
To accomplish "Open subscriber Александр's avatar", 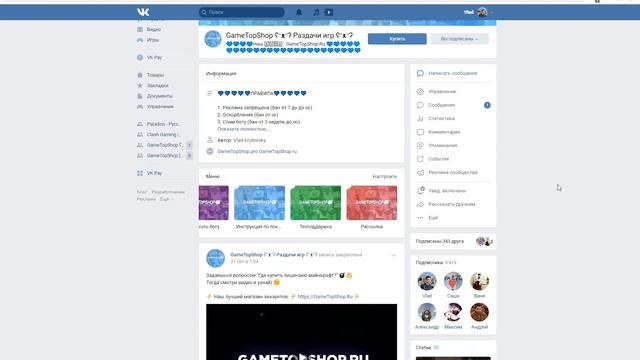I will click(427, 312).
